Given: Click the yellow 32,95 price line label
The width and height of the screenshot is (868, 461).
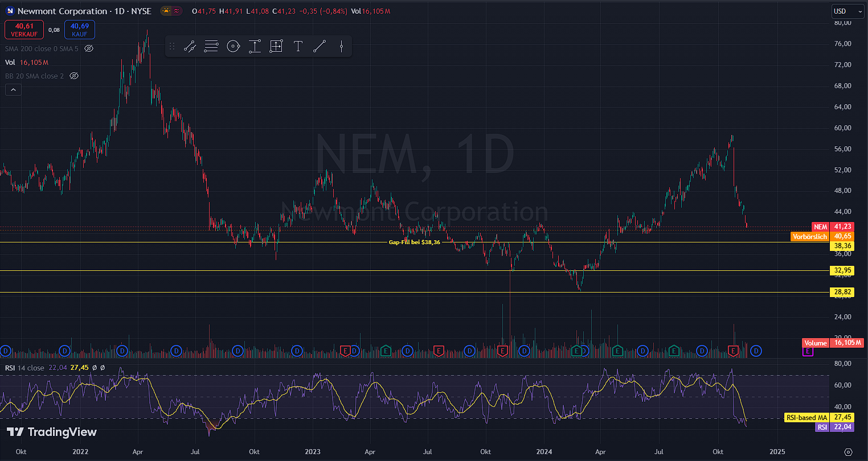Looking at the screenshot, I should pyautogui.click(x=842, y=270).
